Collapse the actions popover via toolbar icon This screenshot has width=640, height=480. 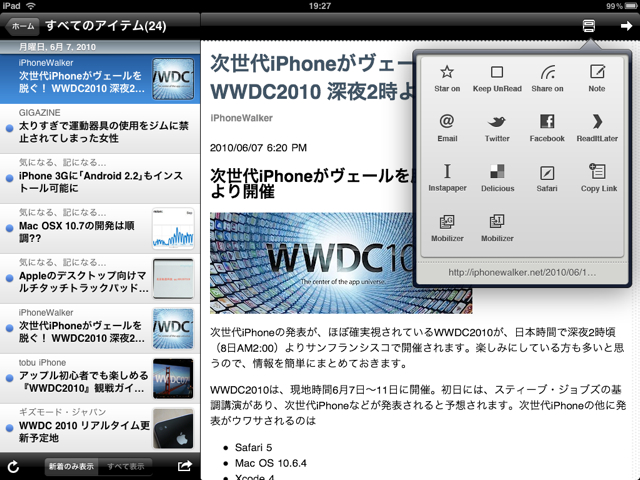tap(589, 25)
